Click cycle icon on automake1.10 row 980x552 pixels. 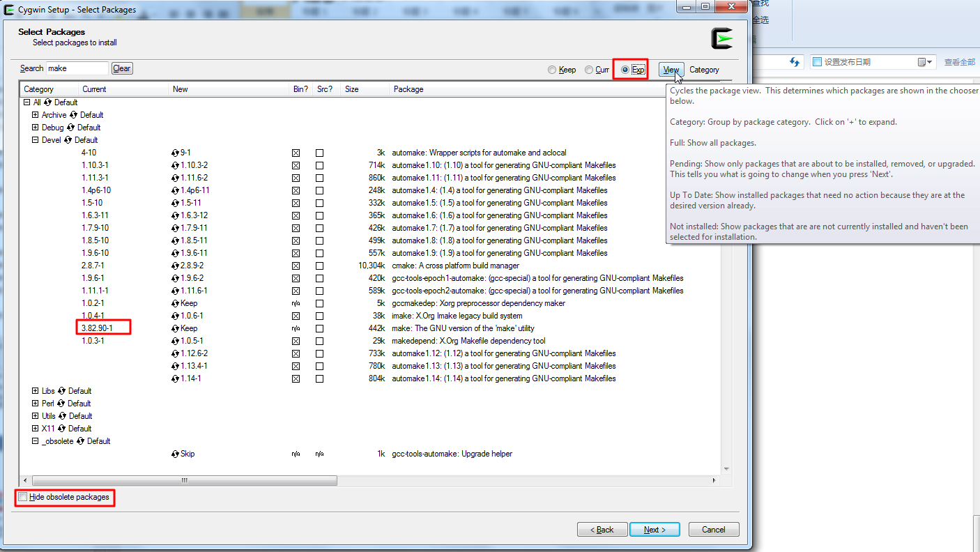176,165
